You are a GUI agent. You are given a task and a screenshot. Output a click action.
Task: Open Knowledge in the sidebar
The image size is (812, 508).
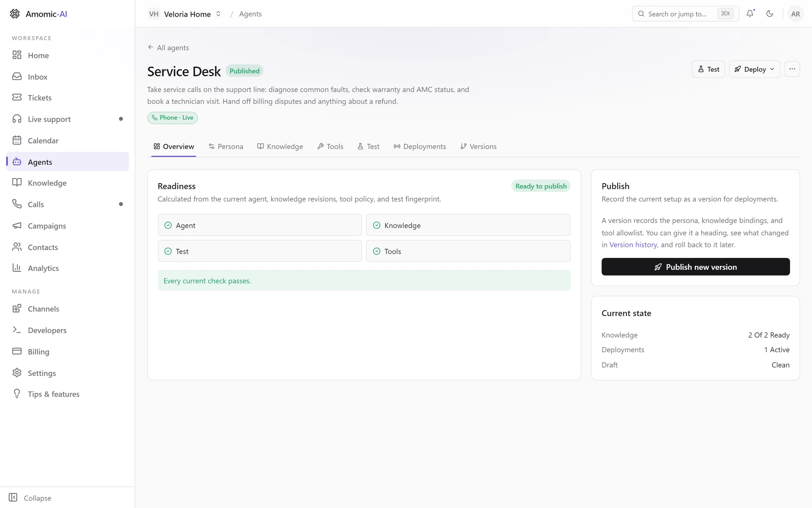pos(68,183)
